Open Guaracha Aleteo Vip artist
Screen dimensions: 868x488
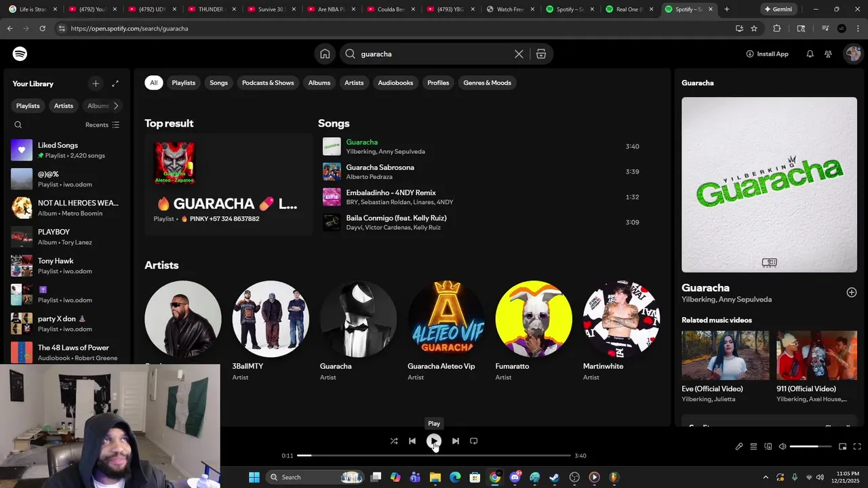point(446,330)
